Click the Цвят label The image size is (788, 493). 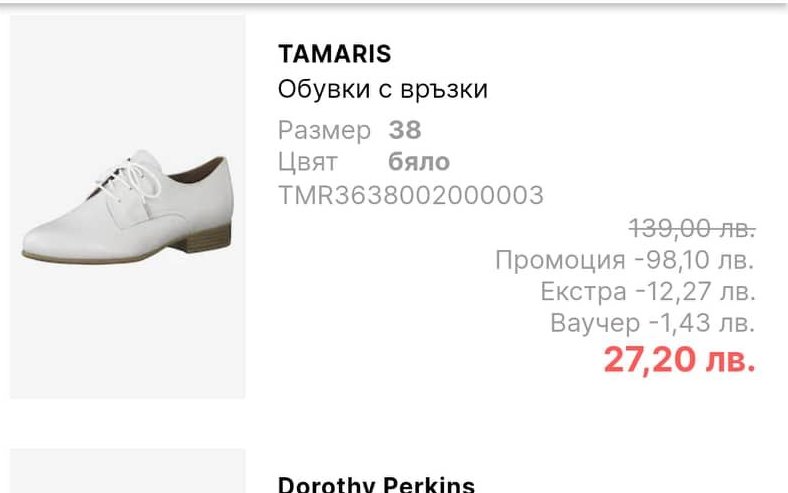point(308,162)
